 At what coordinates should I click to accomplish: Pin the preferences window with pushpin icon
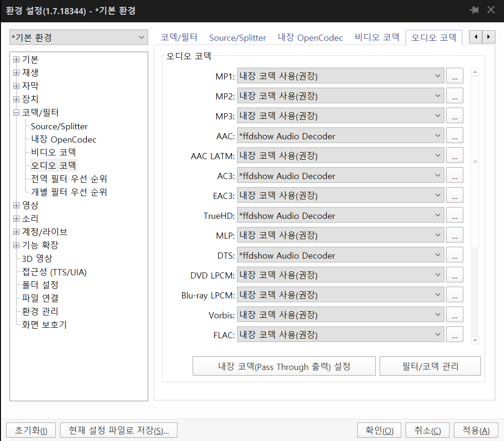pyautogui.click(x=474, y=10)
